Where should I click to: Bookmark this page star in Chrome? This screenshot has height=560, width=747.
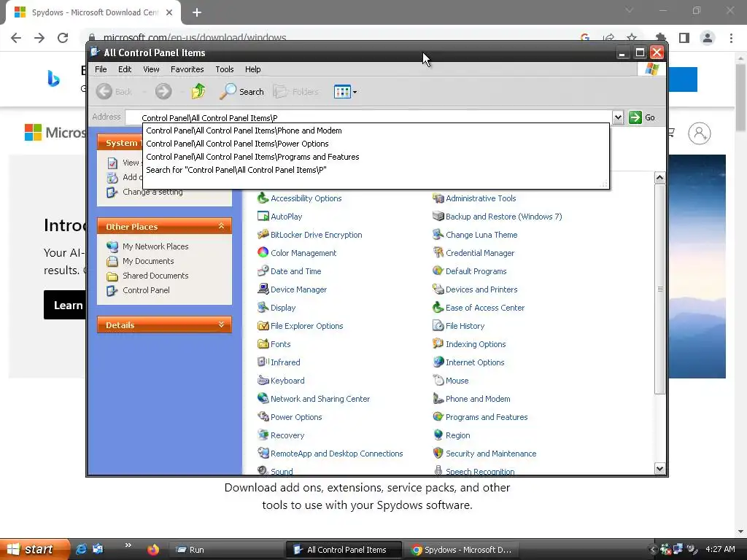pyautogui.click(x=632, y=37)
